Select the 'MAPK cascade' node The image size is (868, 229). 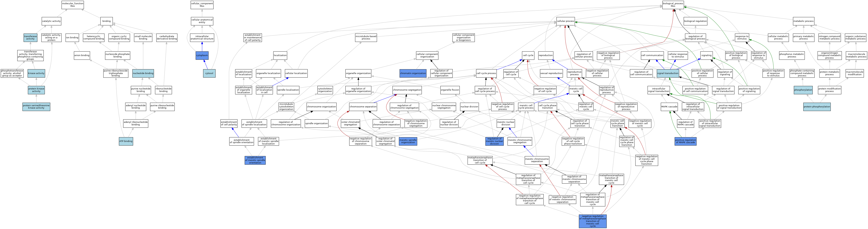(x=669, y=107)
